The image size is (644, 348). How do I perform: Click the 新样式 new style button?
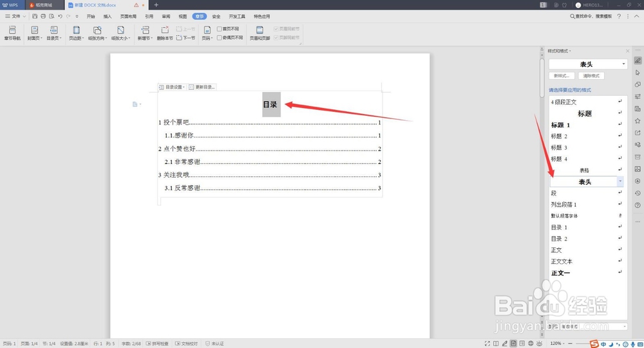pyautogui.click(x=562, y=76)
